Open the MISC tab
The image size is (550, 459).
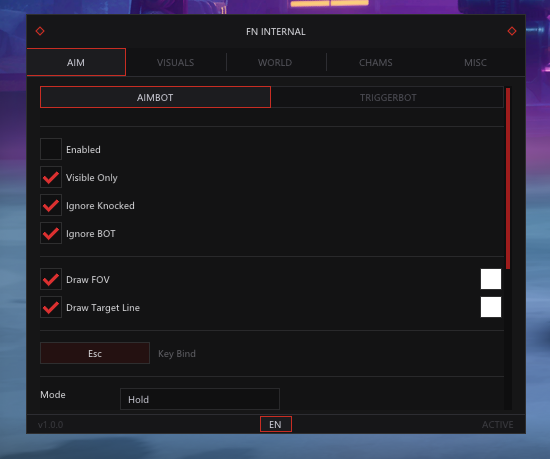point(475,62)
